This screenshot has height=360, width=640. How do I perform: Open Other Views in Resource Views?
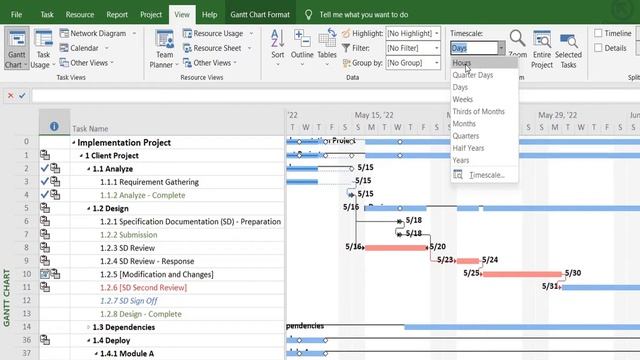coord(210,63)
